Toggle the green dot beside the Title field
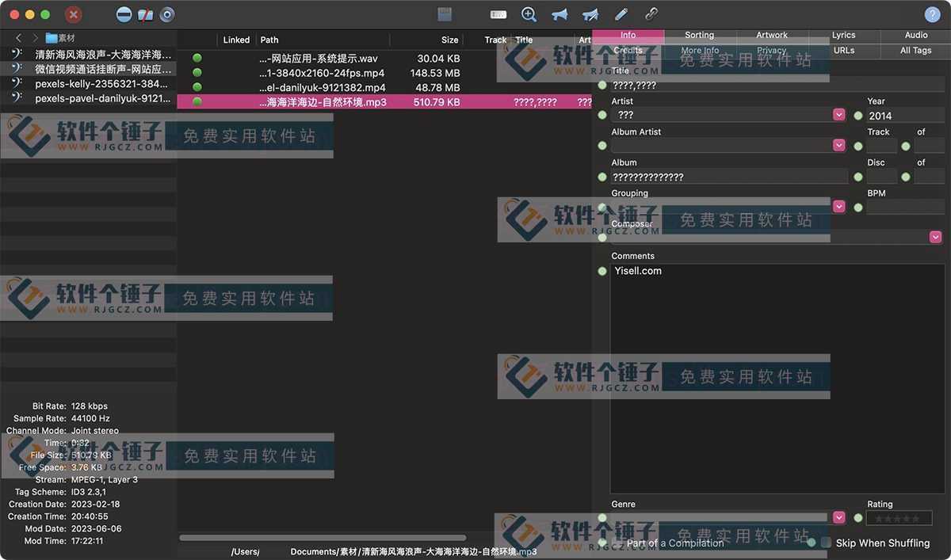This screenshot has width=951, height=560. coord(602,86)
